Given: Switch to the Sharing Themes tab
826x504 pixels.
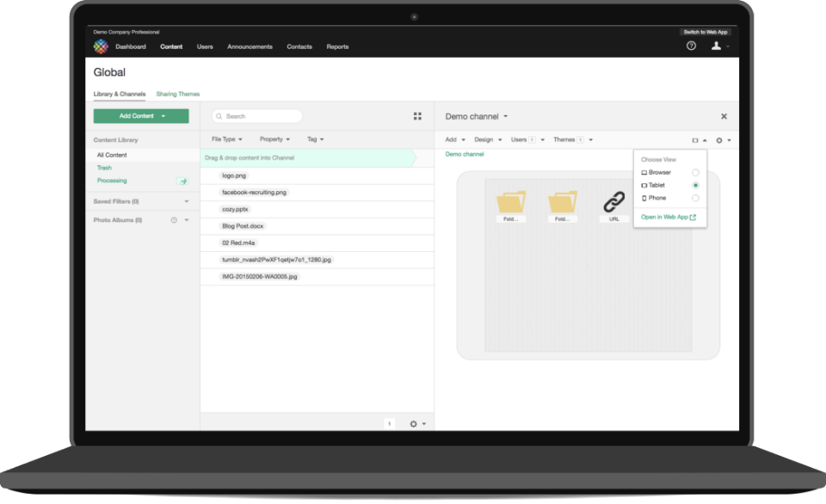Looking at the screenshot, I should [178, 95].
